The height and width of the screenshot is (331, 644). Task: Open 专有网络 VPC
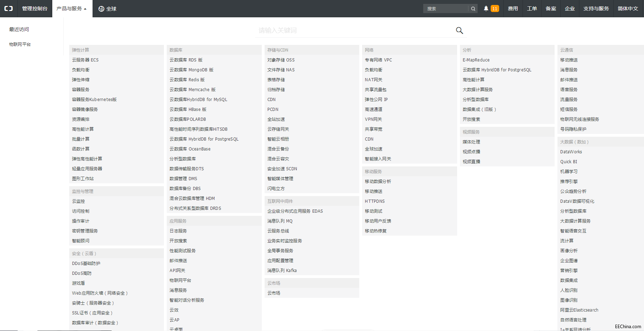[378, 60]
